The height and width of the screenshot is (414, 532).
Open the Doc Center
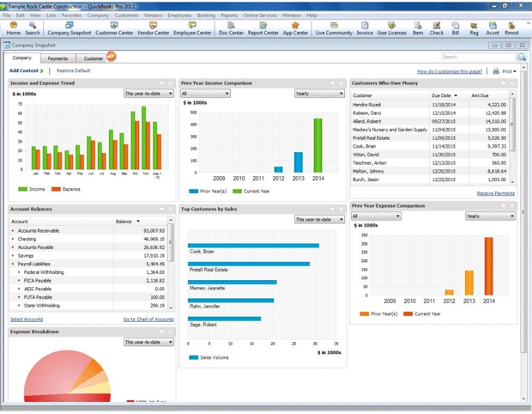231,28
